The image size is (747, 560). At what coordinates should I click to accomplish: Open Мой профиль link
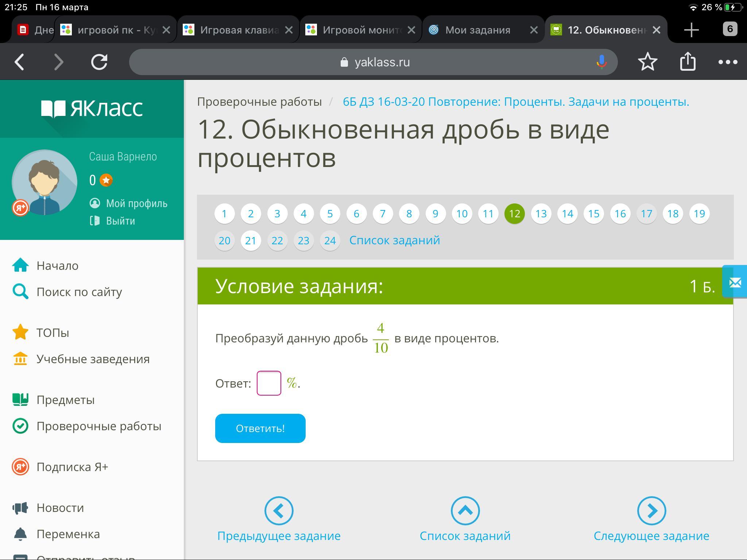136,203
